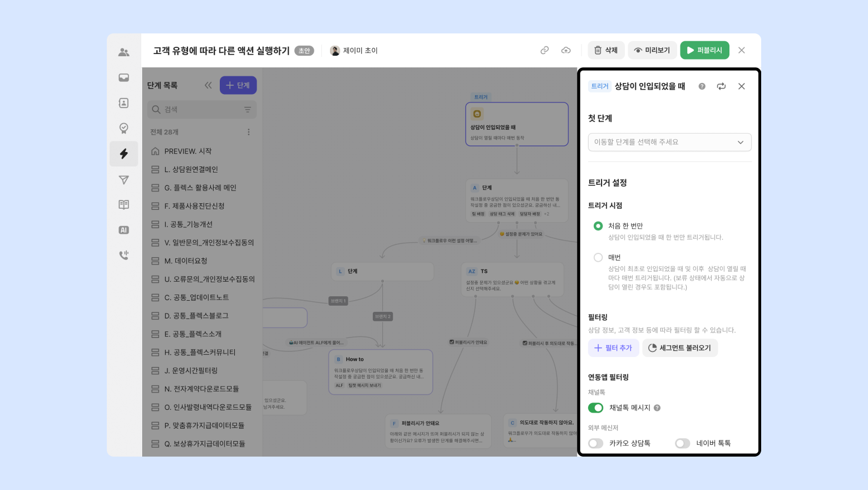This screenshot has height=490, width=868.
Task: Open the AI sidebar icon
Action: [x=124, y=230]
